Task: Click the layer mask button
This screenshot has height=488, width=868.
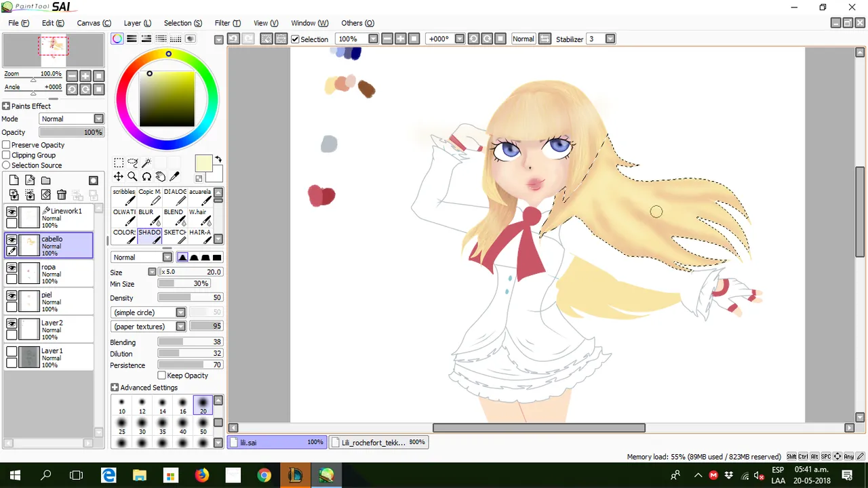Action: 94,180
